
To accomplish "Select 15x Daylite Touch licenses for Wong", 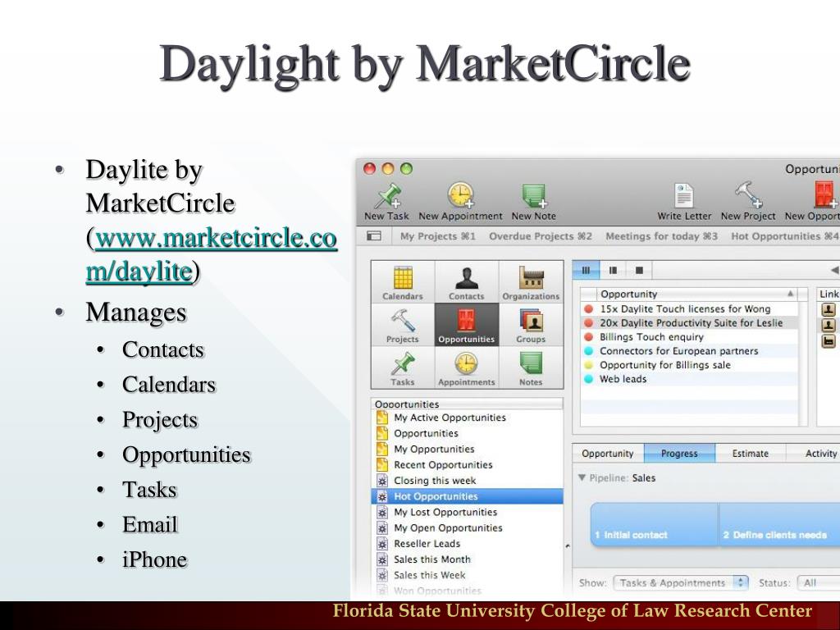I will pos(689,308).
